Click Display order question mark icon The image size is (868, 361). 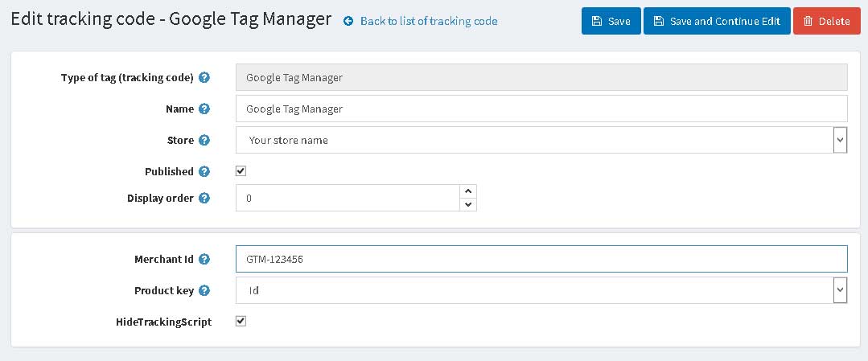[204, 198]
